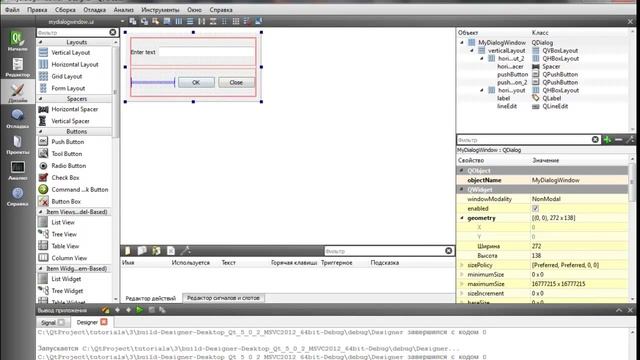Remove dynamic property with the minus icon
The image size is (640, 360).
[x=618, y=140]
